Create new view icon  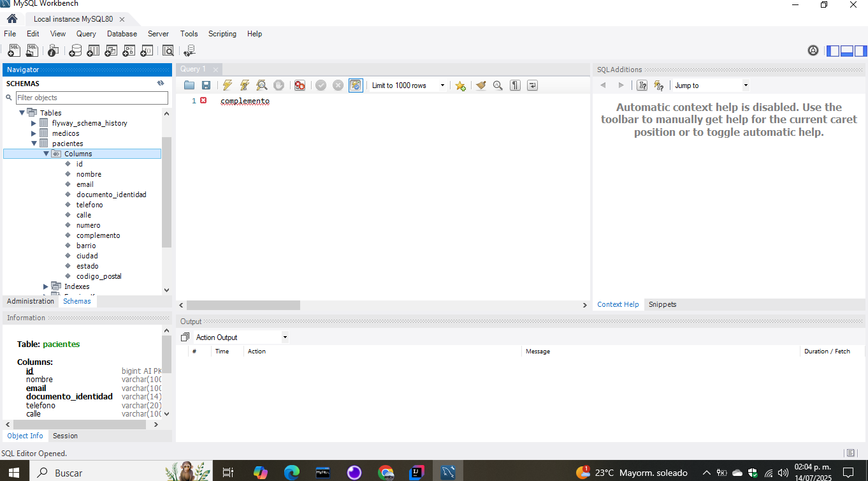pos(111,50)
